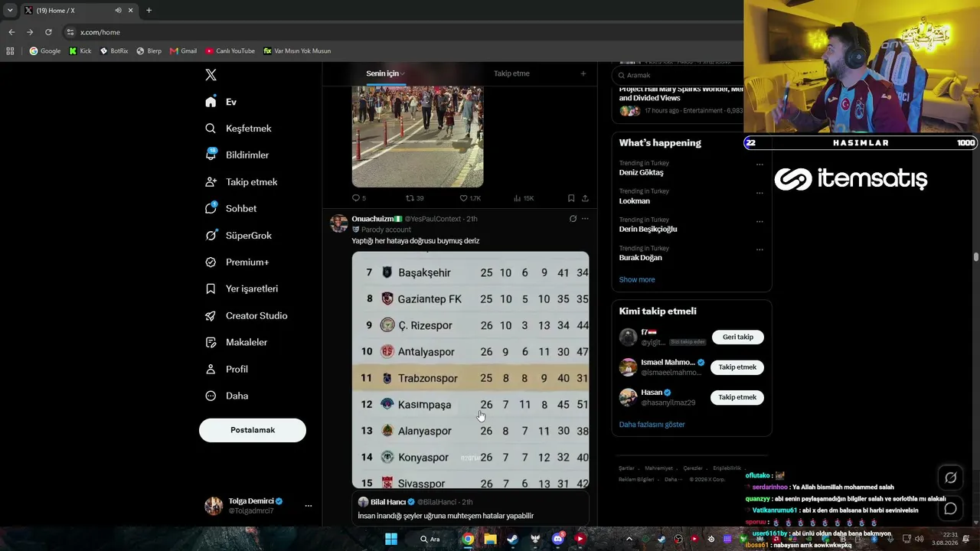Open File Explorer from the taskbar

coord(490,539)
